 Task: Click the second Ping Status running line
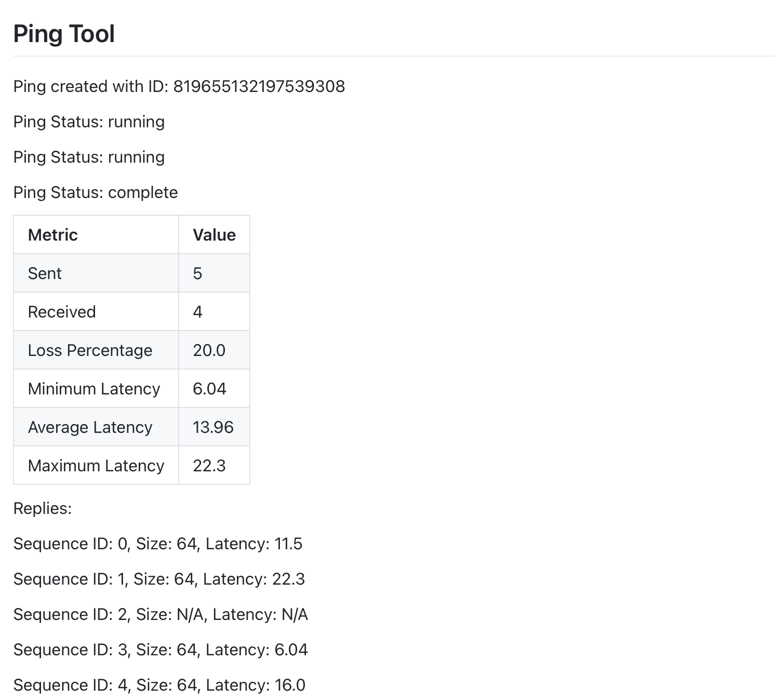pyautogui.click(x=89, y=156)
